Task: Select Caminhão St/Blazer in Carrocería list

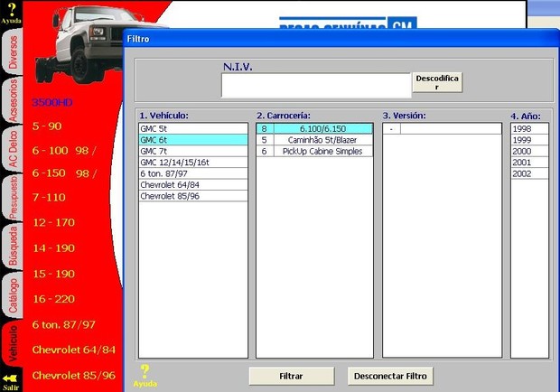Action: coord(322,140)
